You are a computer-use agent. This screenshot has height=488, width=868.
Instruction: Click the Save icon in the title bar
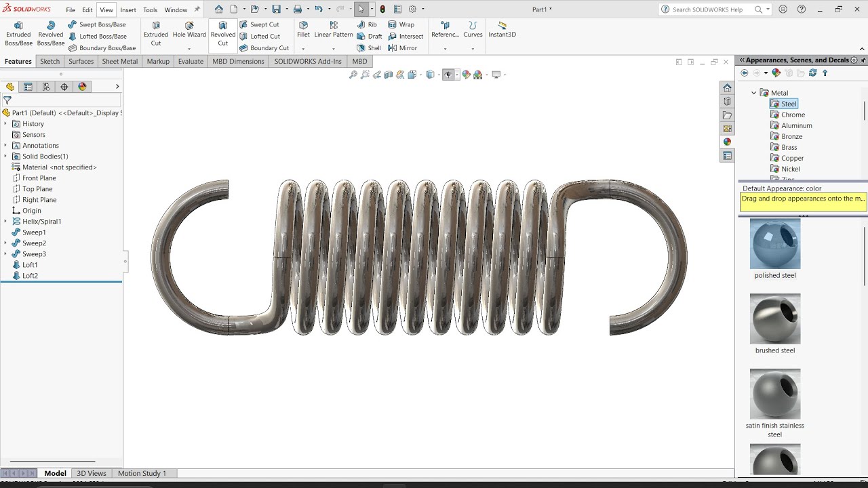pyautogui.click(x=276, y=9)
